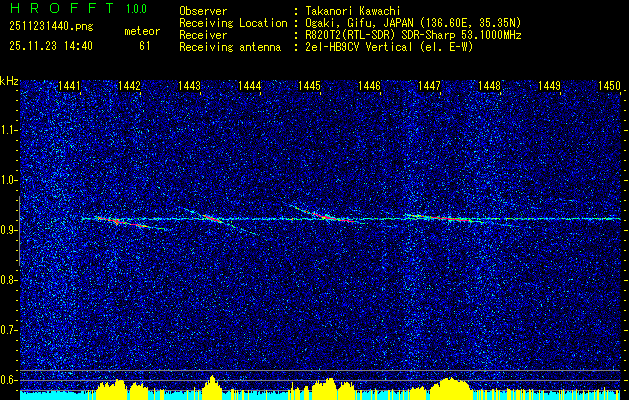Click frequency axis label 0.9

pos(8,230)
